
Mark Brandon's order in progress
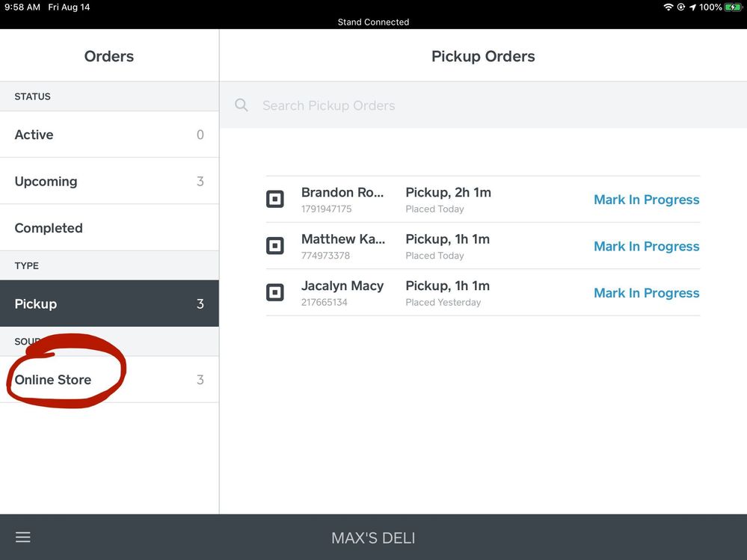click(646, 200)
